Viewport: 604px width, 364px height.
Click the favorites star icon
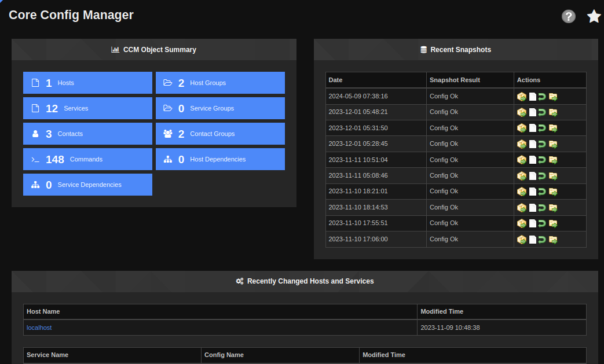(x=594, y=16)
